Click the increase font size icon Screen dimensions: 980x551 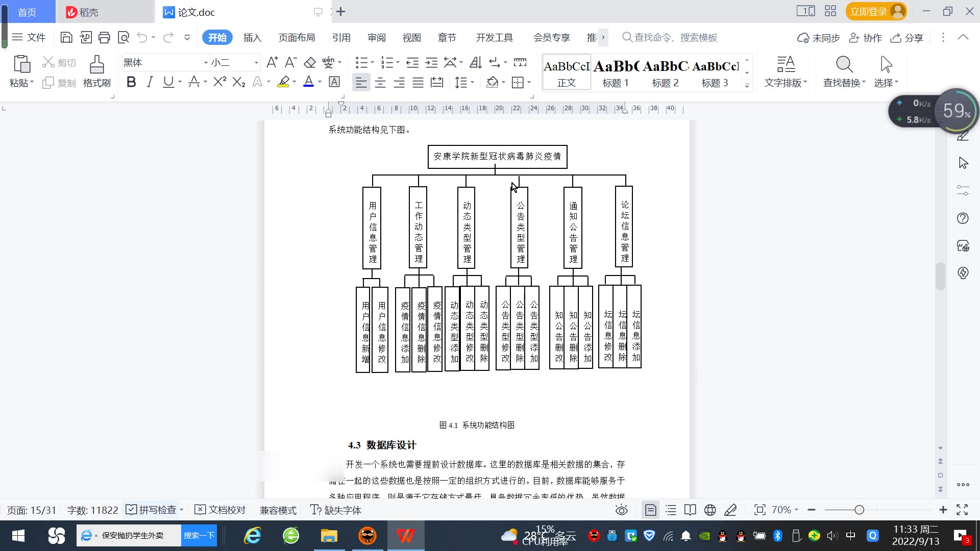[x=272, y=62]
